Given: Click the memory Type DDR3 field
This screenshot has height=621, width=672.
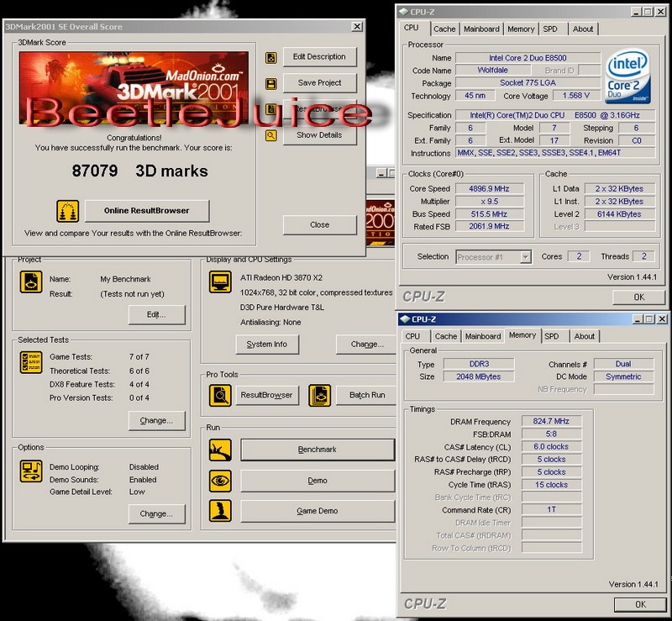Looking at the screenshot, I should click(x=479, y=364).
